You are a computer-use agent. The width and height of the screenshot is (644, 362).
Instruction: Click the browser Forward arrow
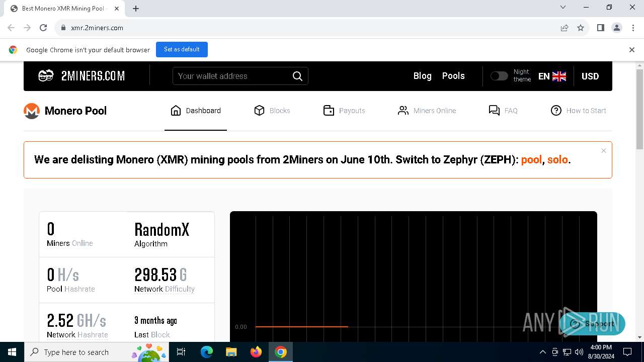tap(27, 28)
